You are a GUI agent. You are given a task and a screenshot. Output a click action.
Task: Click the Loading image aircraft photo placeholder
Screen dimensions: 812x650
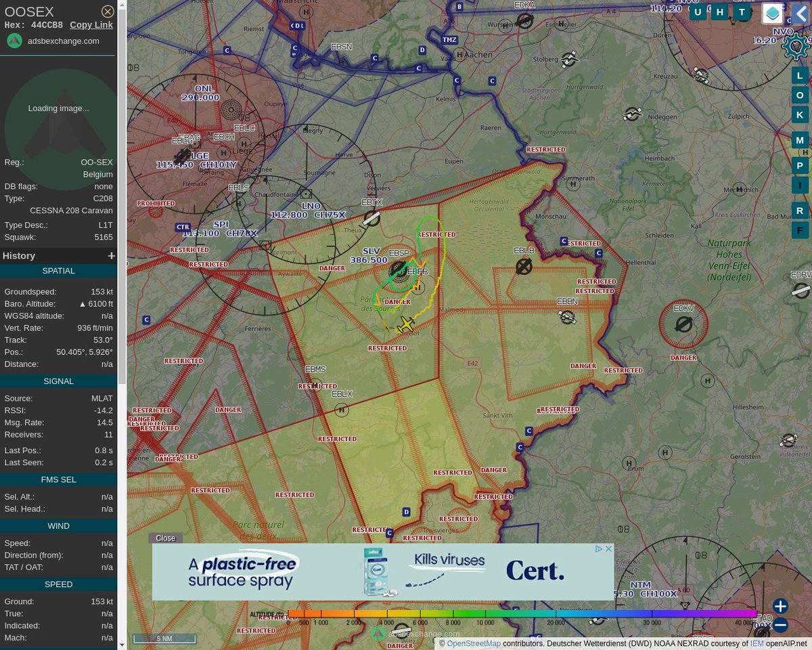tap(59, 108)
